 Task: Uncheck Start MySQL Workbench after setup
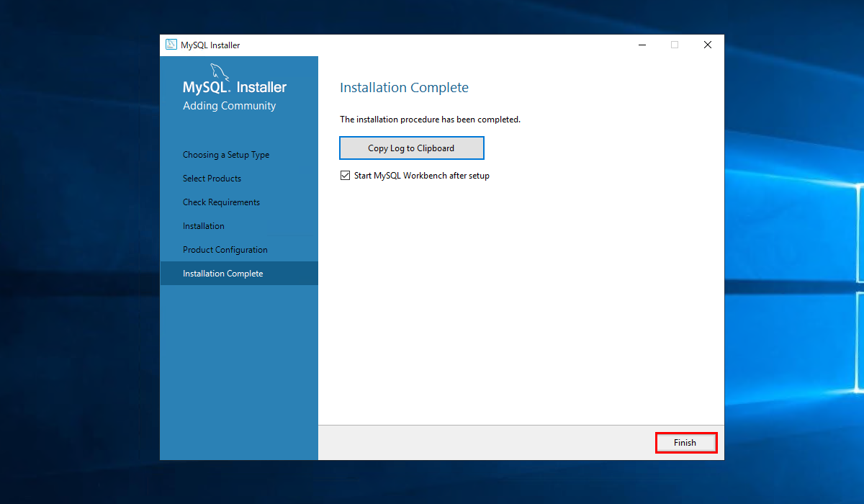coord(346,176)
